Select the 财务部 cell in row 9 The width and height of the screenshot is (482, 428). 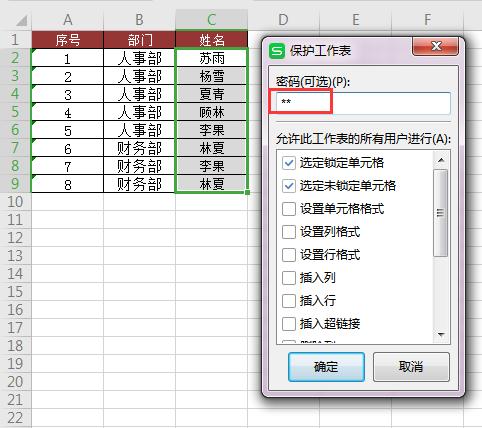[139, 184]
